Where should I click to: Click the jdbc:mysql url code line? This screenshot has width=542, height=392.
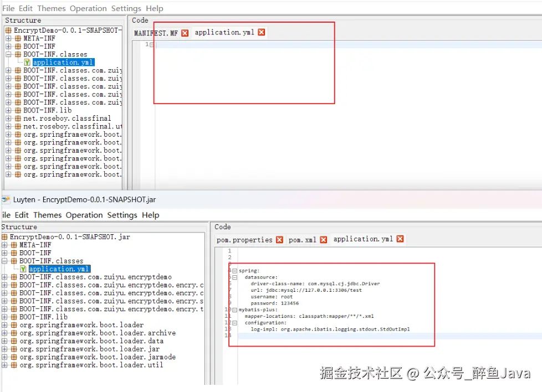point(306,290)
